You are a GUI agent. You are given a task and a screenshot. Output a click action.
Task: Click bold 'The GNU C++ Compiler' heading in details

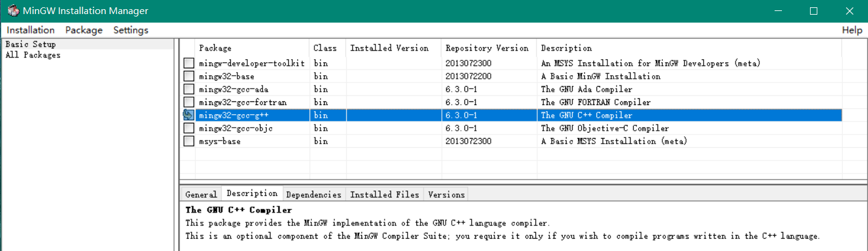pyautogui.click(x=239, y=210)
